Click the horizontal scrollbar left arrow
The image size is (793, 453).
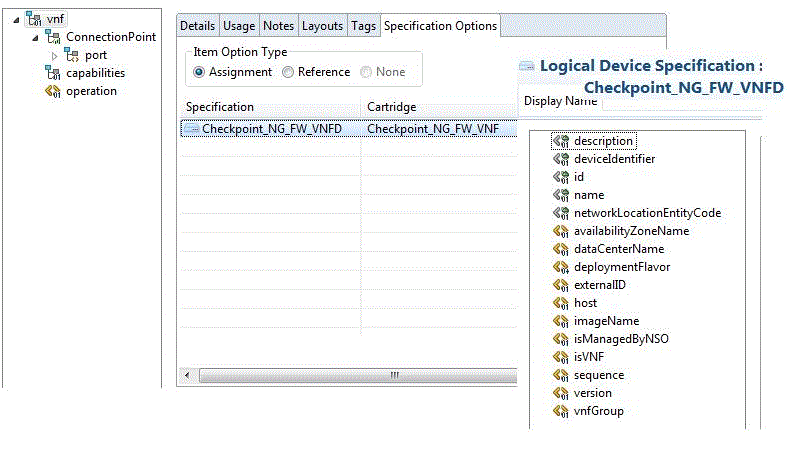pos(187,375)
